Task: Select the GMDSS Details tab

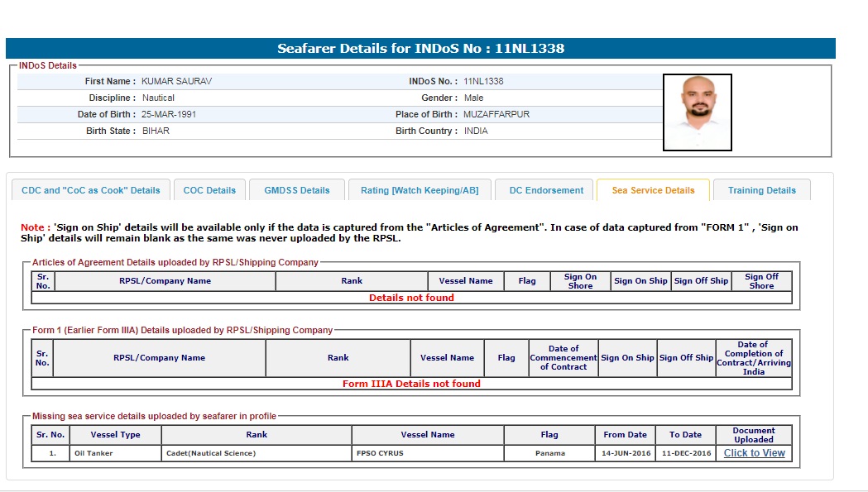Action: 297,190
